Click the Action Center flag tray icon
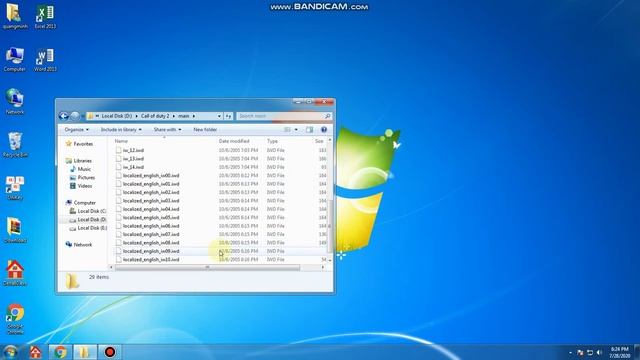The width and height of the screenshot is (640, 360). click(x=580, y=353)
